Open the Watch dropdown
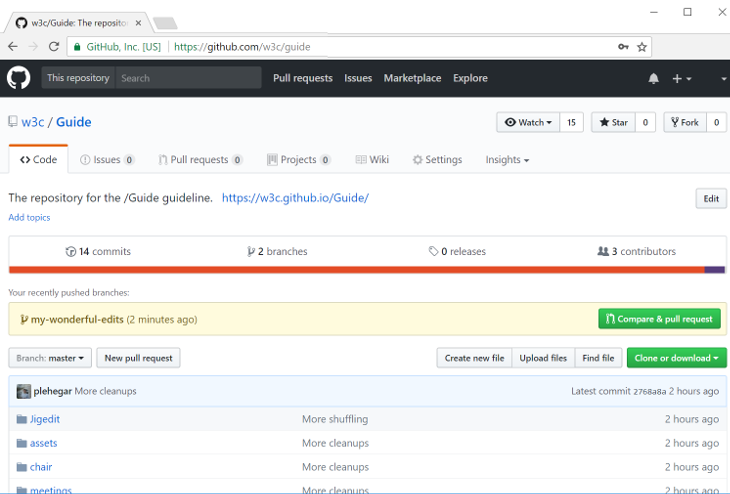Screen dimensions: 730x494 pos(528,122)
